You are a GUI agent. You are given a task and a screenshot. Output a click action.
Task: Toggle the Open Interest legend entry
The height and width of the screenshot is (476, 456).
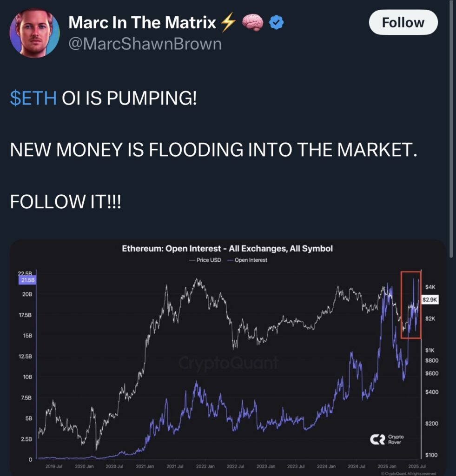(247, 260)
